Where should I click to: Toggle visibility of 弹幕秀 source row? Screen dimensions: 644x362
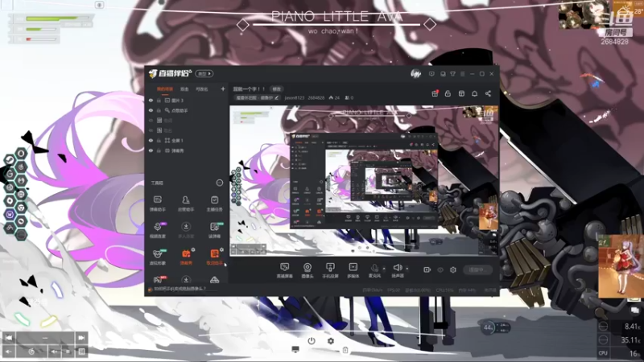[151, 150]
